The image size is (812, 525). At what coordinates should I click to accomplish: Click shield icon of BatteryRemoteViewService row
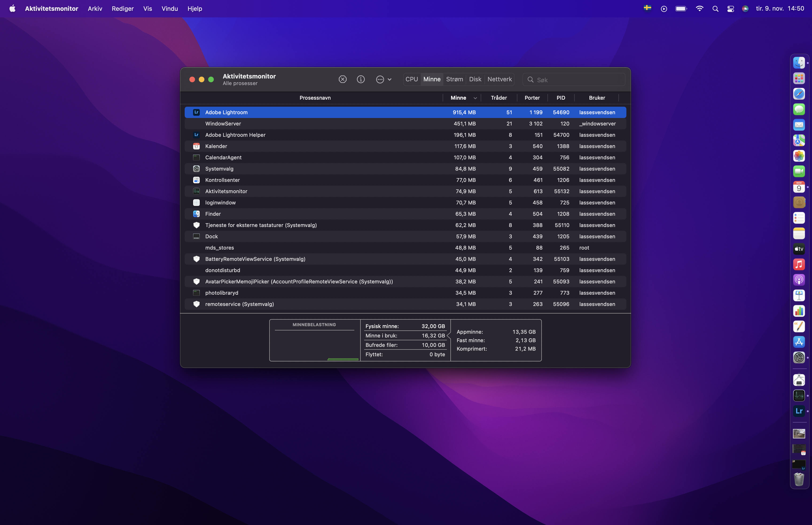point(196,259)
